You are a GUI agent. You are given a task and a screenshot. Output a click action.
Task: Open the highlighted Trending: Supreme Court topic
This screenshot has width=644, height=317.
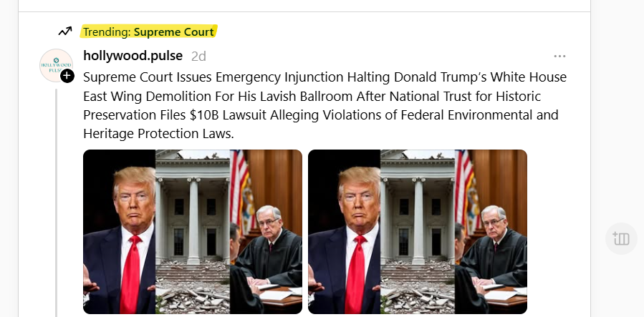148,31
